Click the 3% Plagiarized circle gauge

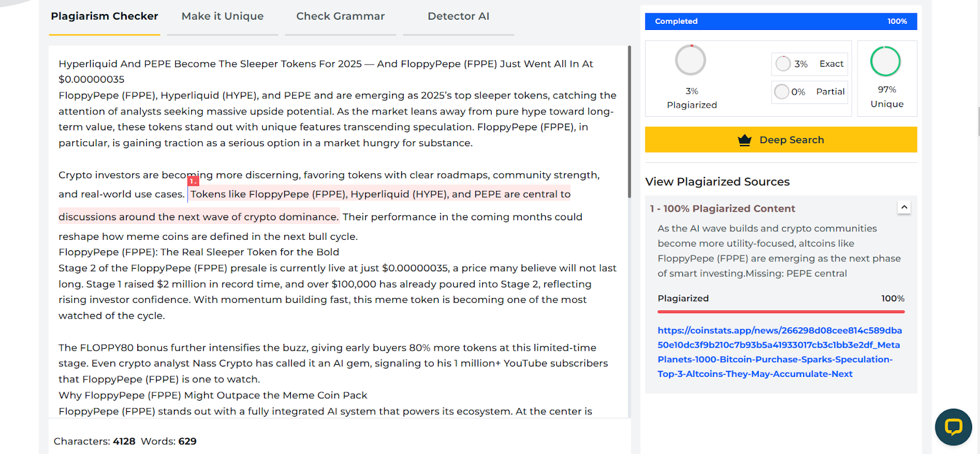(x=690, y=61)
